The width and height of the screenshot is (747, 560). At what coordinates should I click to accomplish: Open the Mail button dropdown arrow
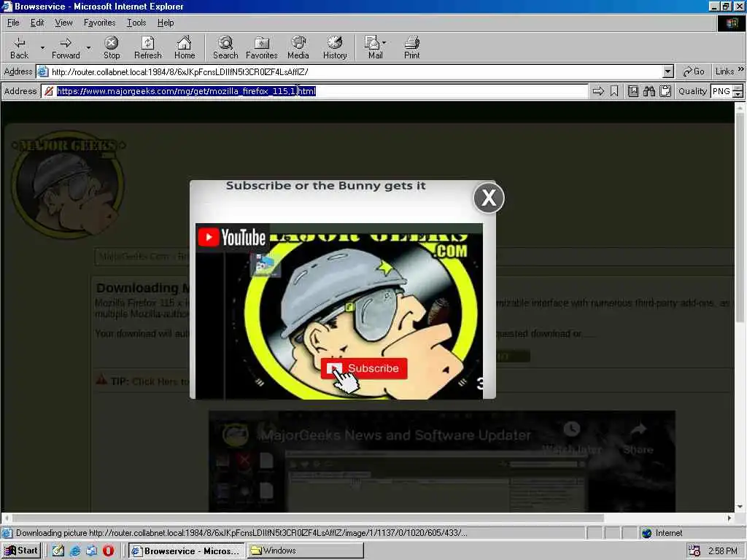click(384, 43)
